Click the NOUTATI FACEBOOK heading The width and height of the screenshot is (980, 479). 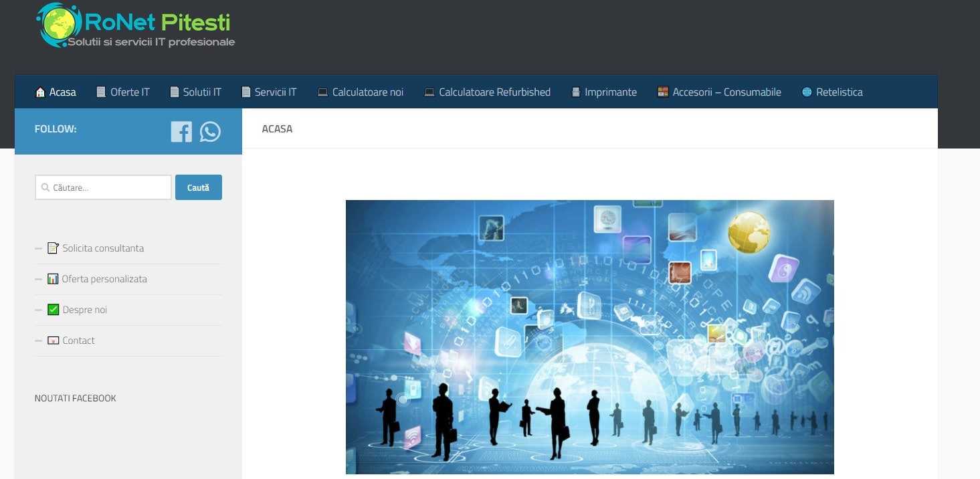(x=75, y=398)
